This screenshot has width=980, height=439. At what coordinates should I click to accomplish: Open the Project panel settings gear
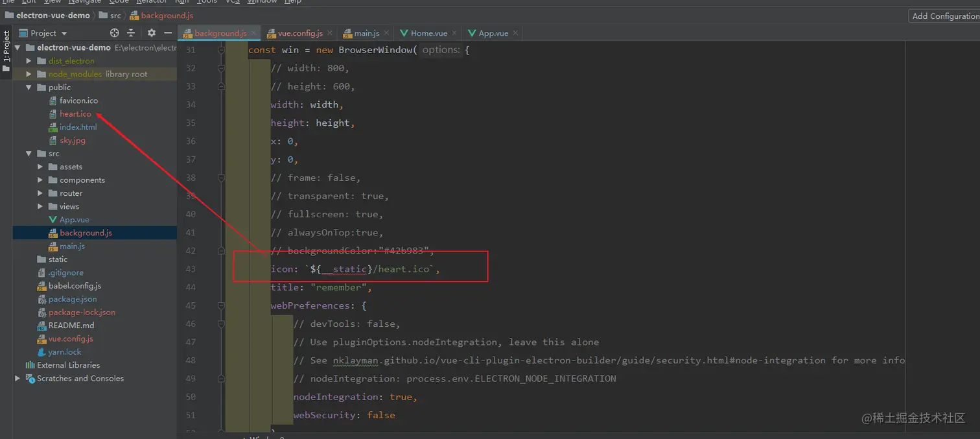tap(152, 33)
